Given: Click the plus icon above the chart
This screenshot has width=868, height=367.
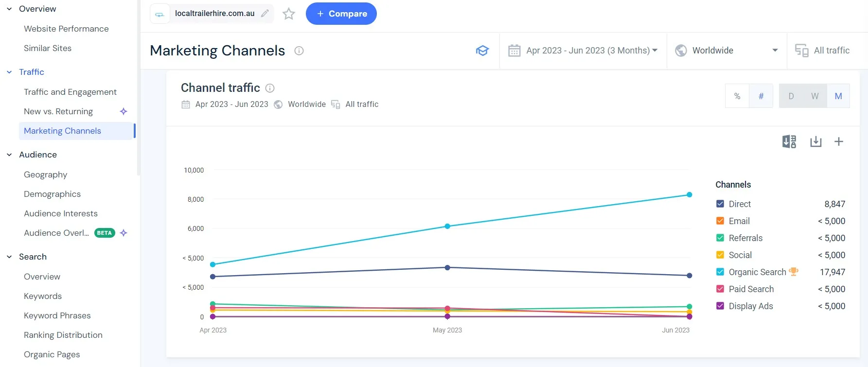Looking at the screenshot, I should coord(838,141).
